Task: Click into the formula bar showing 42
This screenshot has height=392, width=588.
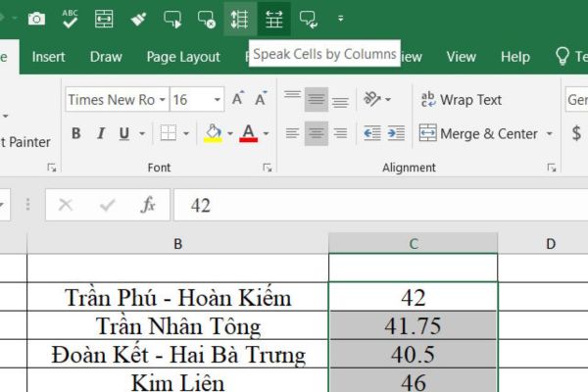Action: [x=380, y=205]
